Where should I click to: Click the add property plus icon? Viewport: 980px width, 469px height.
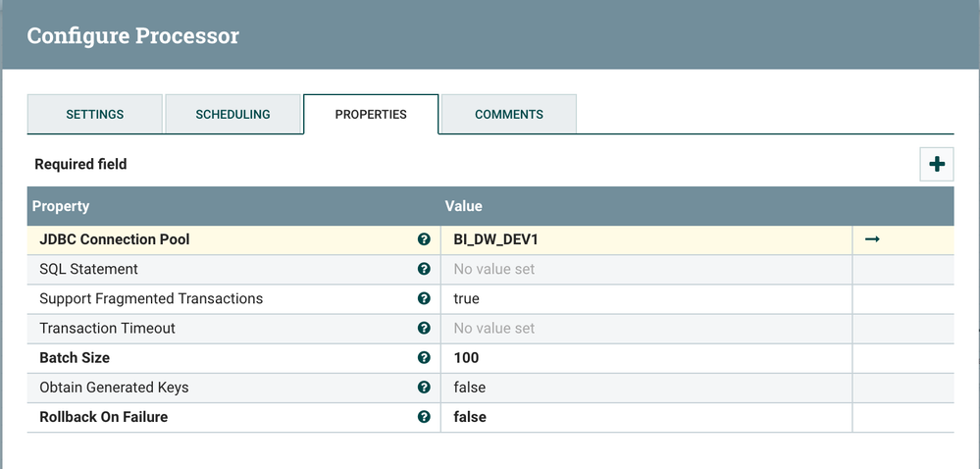(x=937, y=164)
